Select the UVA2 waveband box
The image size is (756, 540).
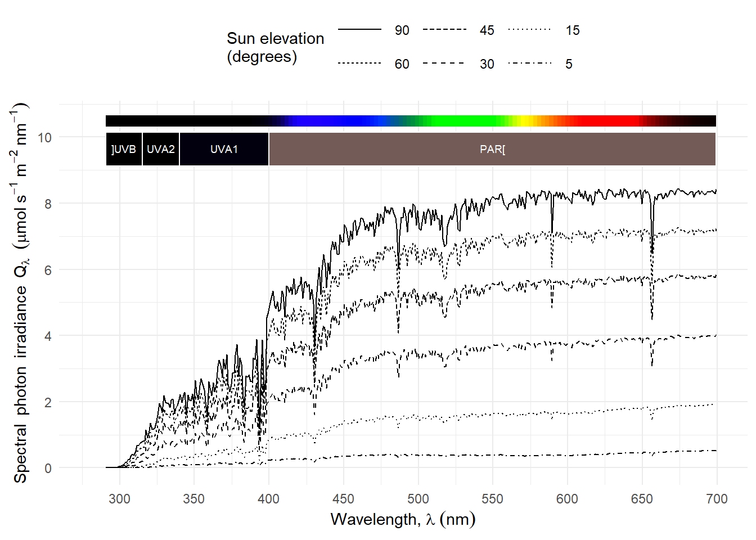161,149
